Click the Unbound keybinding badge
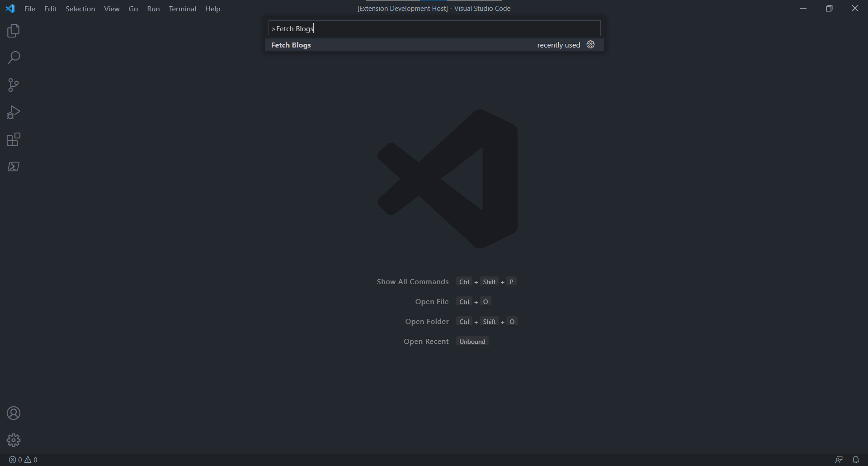This screenshot has width=868, height=466. click(x=472, y=342)
